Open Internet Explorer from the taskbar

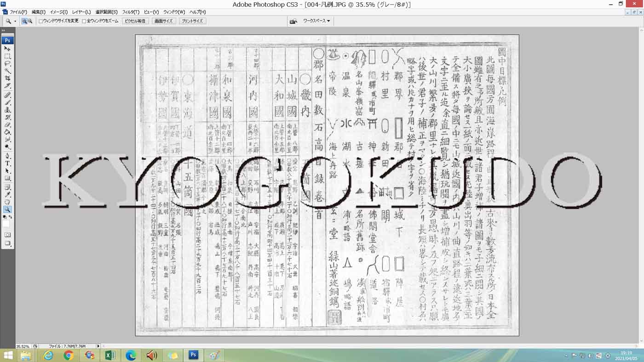(48, 356)
